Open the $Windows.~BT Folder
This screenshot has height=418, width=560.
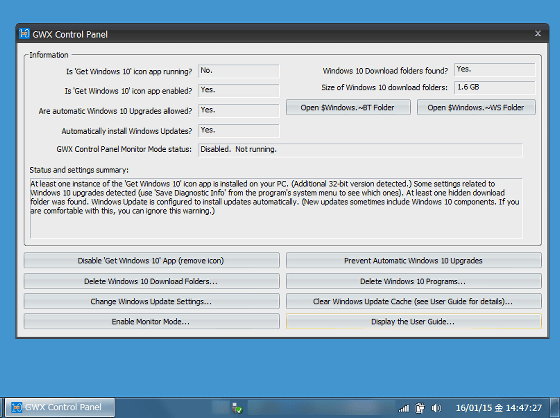pyautogui.click(x=348, y=107)
